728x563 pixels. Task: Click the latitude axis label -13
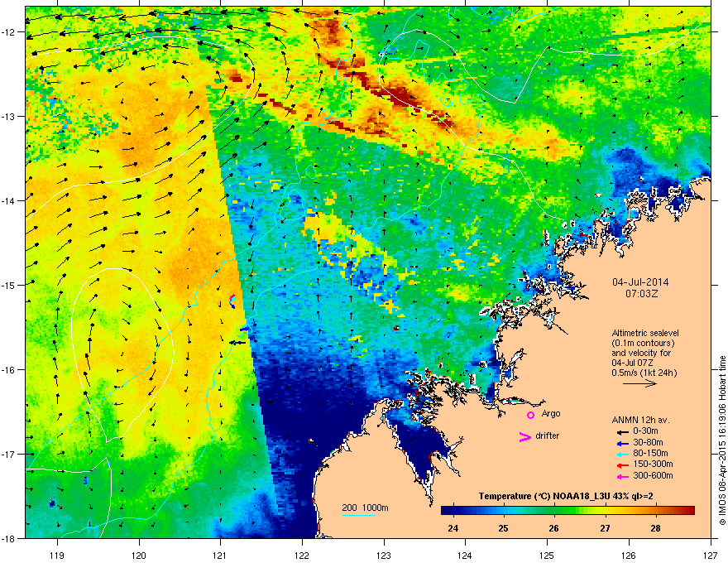pyautogui.click(x=9, y=116)
